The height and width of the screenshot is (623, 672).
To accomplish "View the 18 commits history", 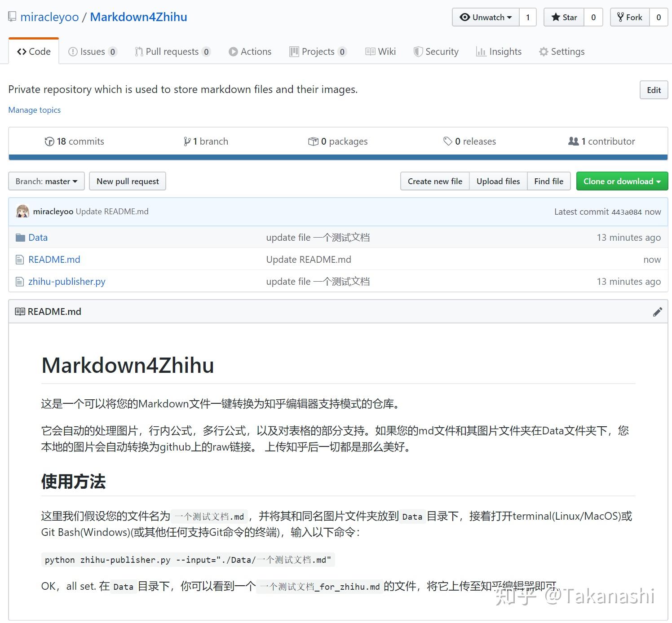I will (74, 141).
